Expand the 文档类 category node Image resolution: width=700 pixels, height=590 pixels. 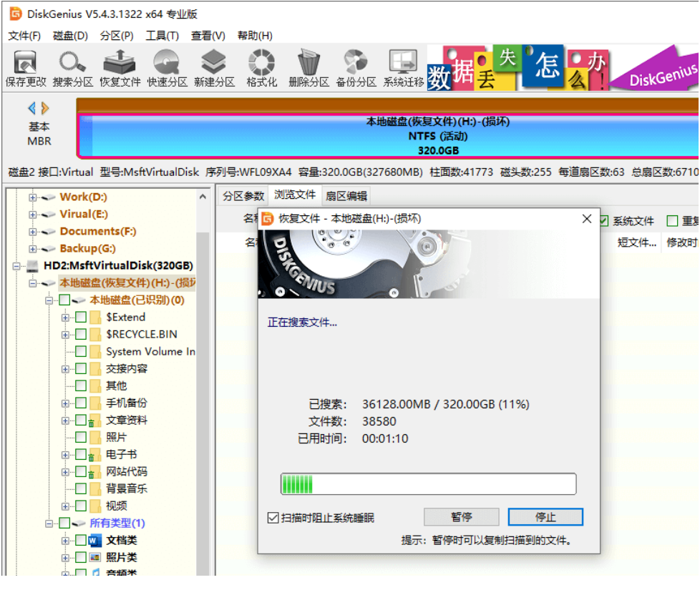pyautogui.click(x=65, y=541)
